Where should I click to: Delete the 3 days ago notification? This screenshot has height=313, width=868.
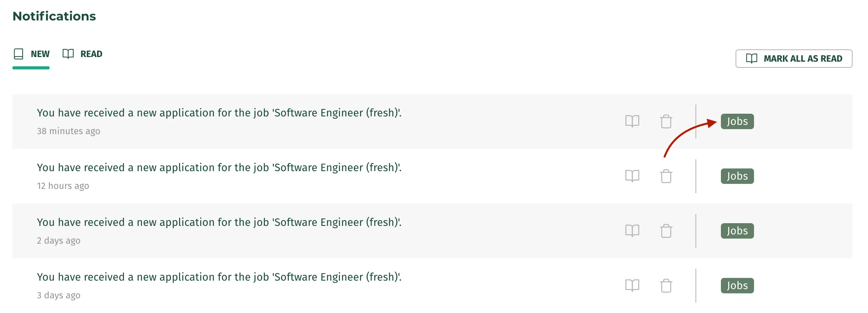point(666,286)
